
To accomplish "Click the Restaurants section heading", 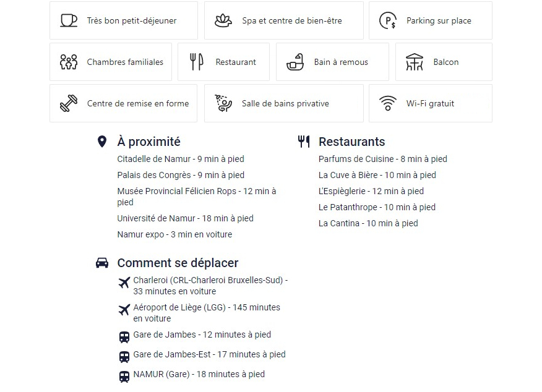I will [x=351, y=142].
